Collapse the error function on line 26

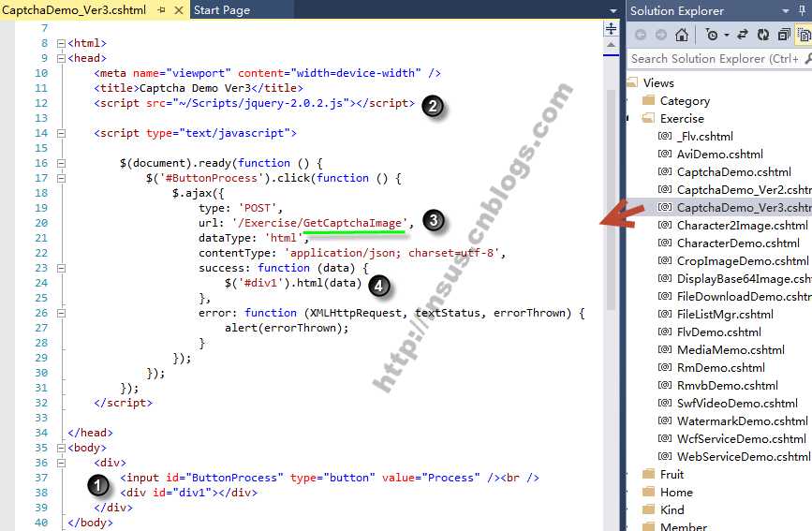(x=61, y=314)
